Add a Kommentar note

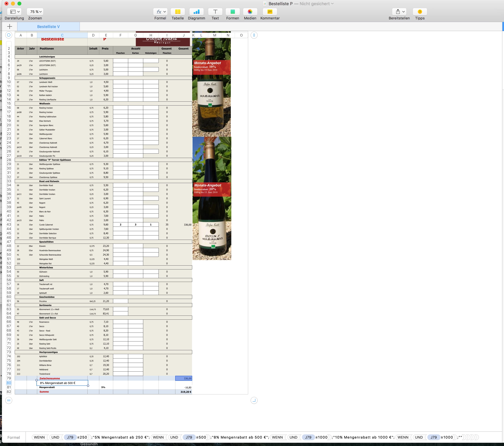(270, 12)
